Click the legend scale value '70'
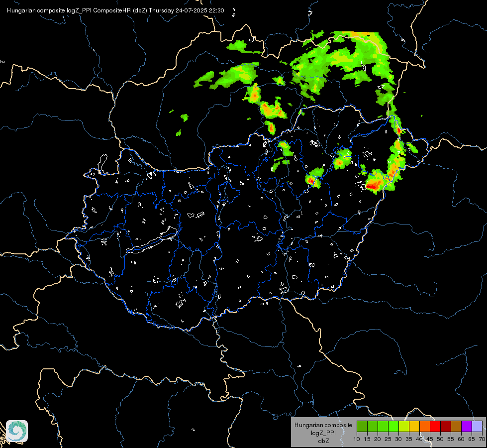Screen dimensions: 487x448 point(482,440)
